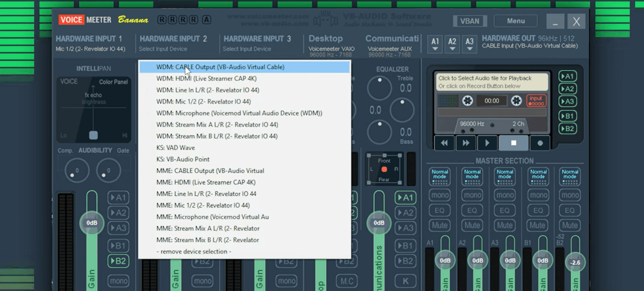Enable EQ on A2 master bus
Viewport: 644px width, 291px height.
pos(472,210)
